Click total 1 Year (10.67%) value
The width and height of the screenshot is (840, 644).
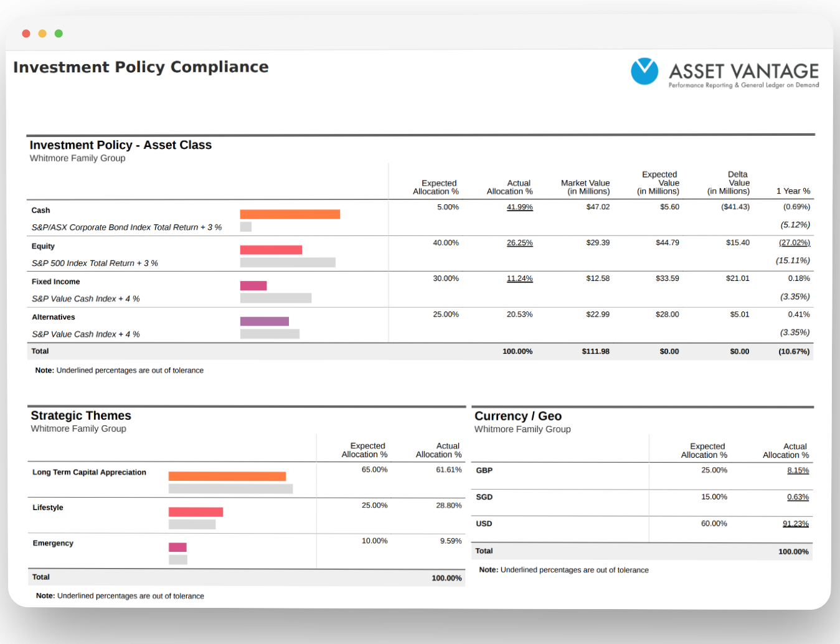(794, 352)
